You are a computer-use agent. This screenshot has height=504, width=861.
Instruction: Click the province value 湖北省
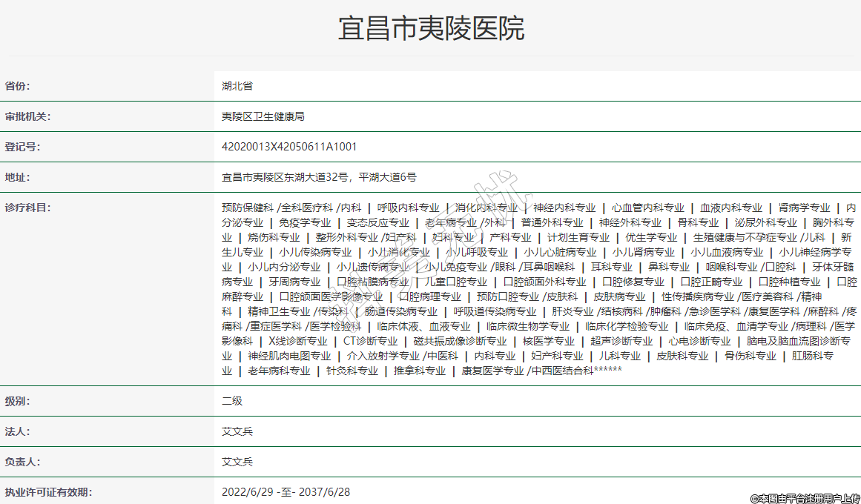coord(237,86)
